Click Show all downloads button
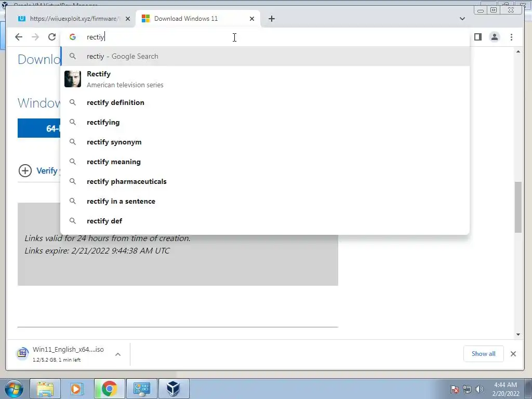The height and width of the screenshot is (399, 532). 484,354
